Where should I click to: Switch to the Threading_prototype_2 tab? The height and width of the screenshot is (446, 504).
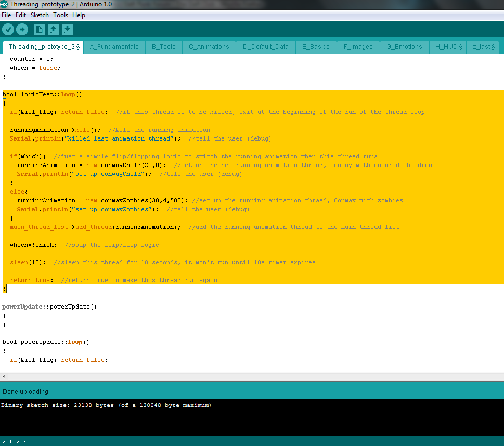click(x=43, y=47)
